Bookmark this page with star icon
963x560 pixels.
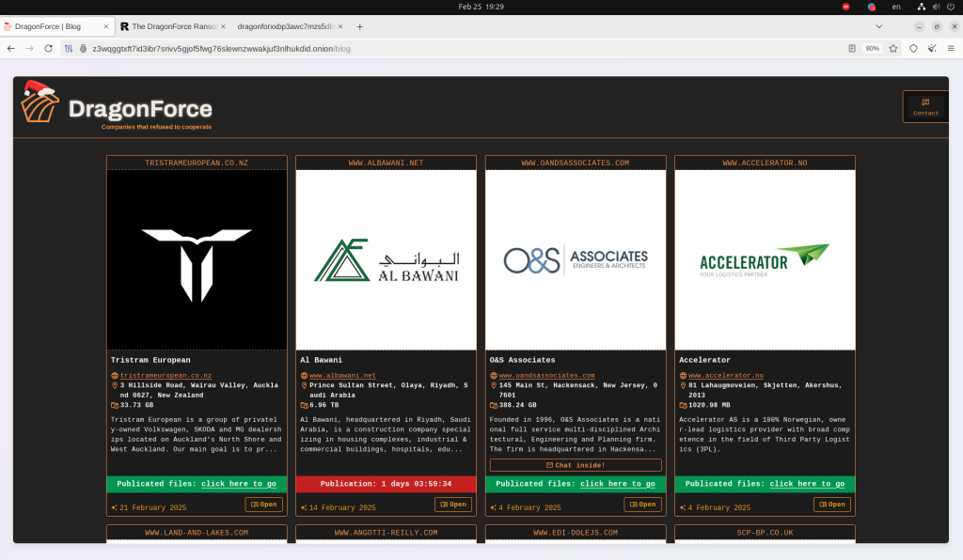tap(893, 49)
